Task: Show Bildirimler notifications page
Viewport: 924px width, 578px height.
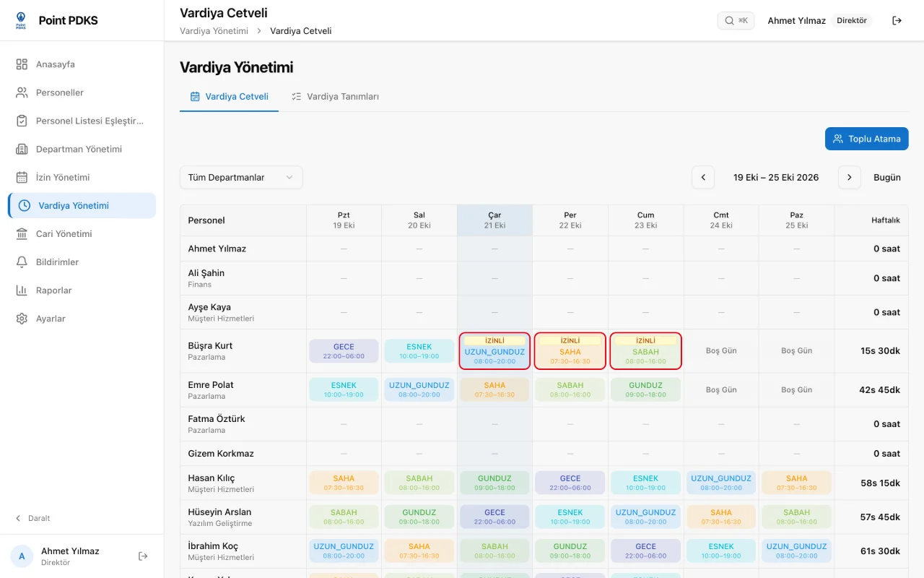Action: [x=82, y=262]
